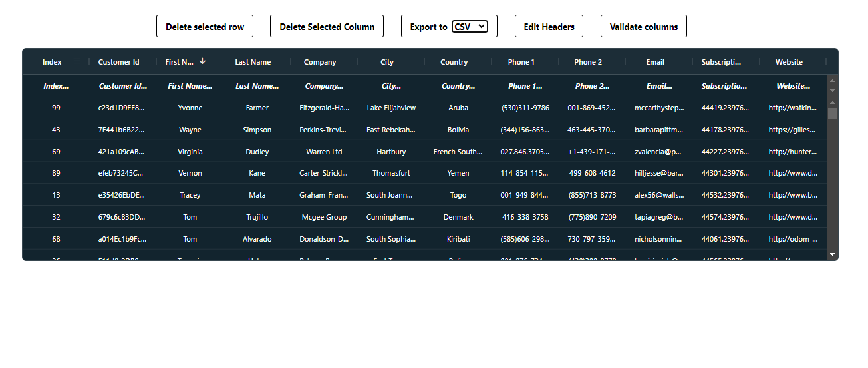Image resolution: width=868 pixels, height=368 pixels.
Task: Focus the Company filter input field
Action: coord(323,86)
